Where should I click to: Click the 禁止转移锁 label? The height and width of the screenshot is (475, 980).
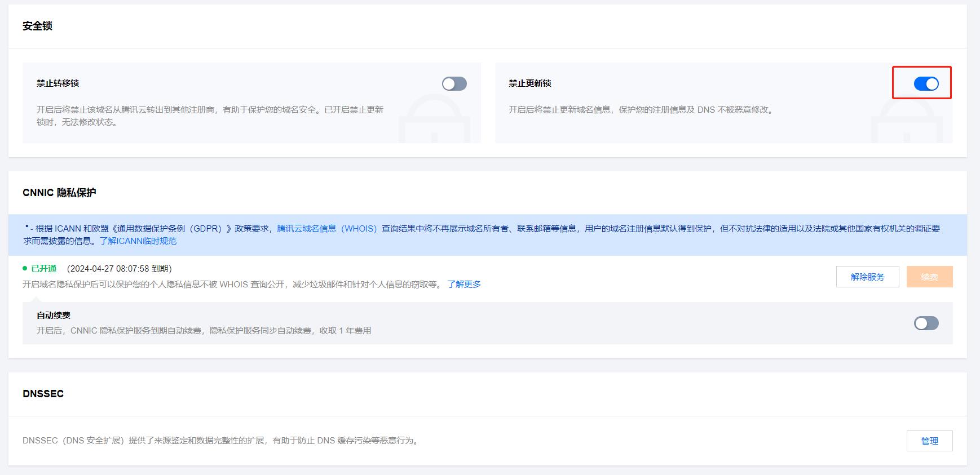[58, 83]
